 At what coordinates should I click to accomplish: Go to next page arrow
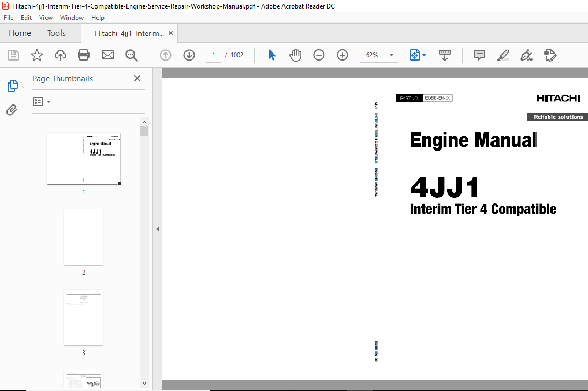point(189,55)
